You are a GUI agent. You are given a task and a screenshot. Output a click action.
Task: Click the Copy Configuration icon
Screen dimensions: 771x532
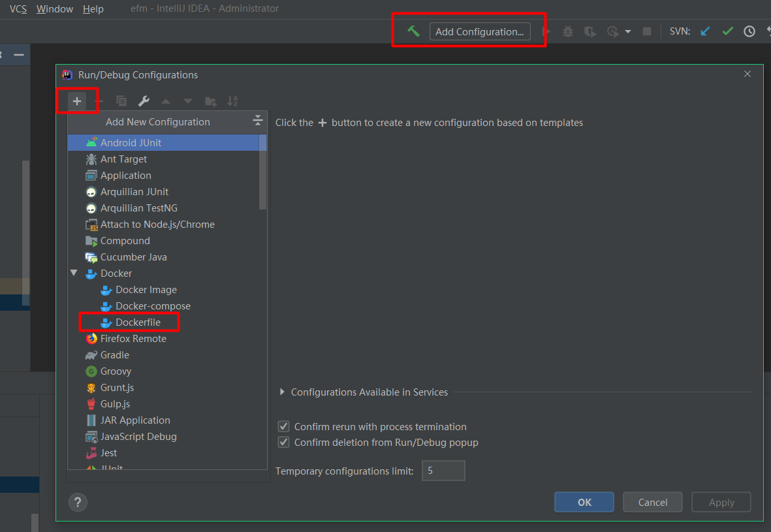(121, 101)
